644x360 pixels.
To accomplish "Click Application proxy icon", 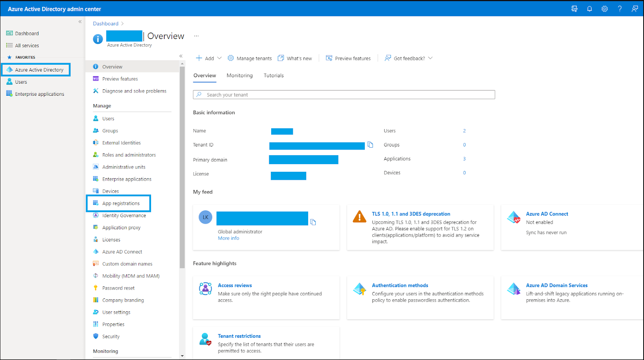I will pos(96,228).
